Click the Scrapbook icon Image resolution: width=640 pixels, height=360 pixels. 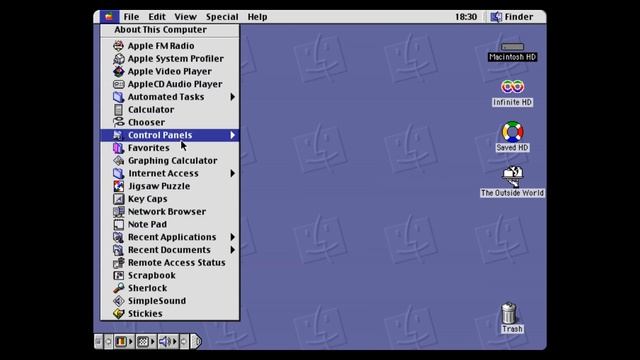pyautogui.click(x=118, y=276)
